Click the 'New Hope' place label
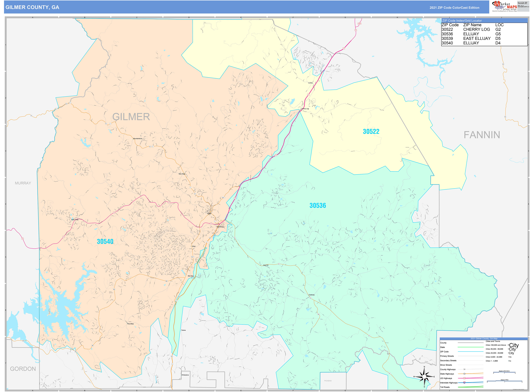This screenshot has width=532, height=392. [x=182, y=174]
